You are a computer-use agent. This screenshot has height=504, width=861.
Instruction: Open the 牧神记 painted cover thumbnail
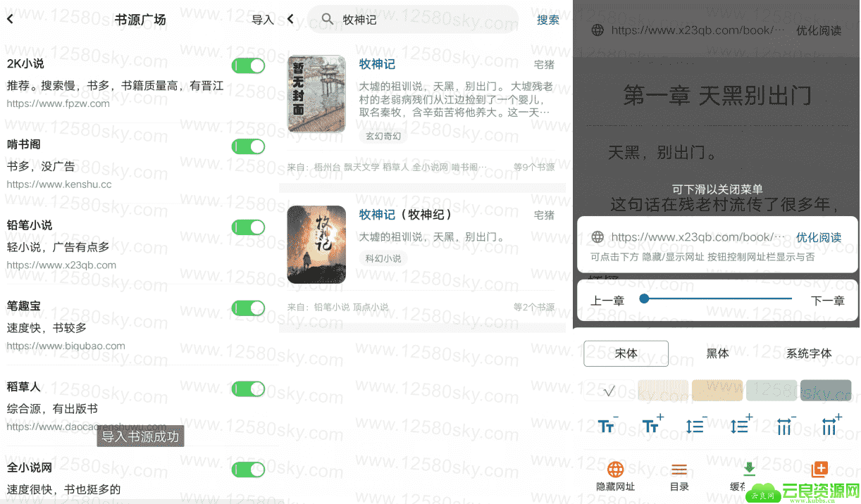[316, 244]
